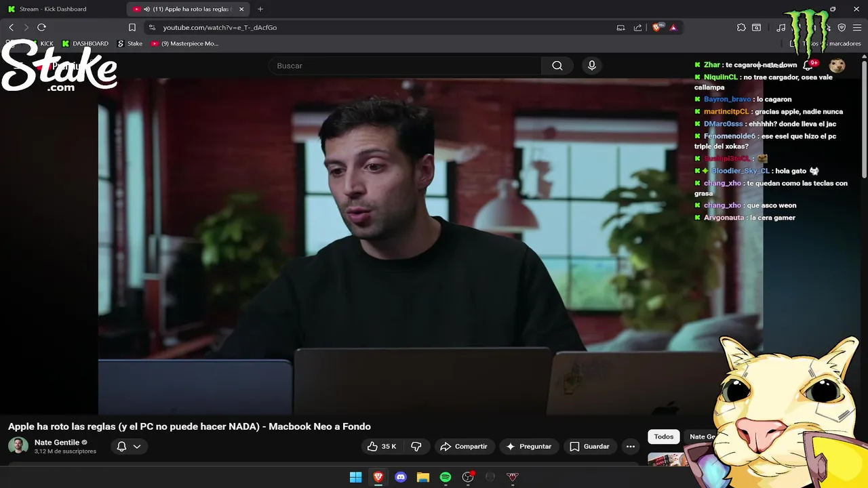Screen dimensions: 868x488
Task: Click chat username martincitpCL
Action: tap(726, 111)
